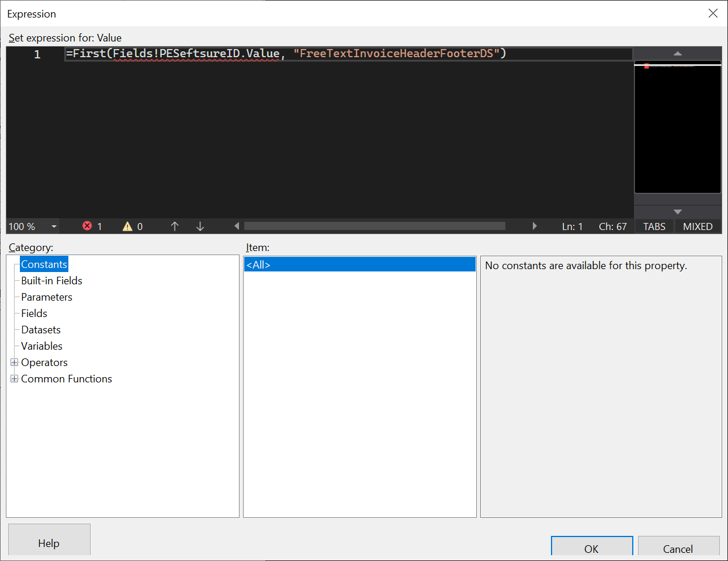This screenshot has width=728, height=561.
Task: Click line number 1 in the gutter
Action: coord(37,54)
